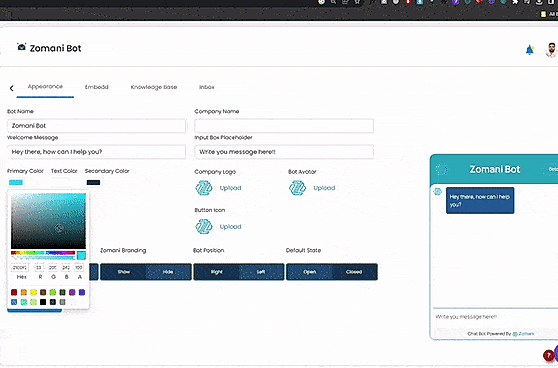
Task: Click the 'Zomani Bot' page heading
Action: [56, 48]
